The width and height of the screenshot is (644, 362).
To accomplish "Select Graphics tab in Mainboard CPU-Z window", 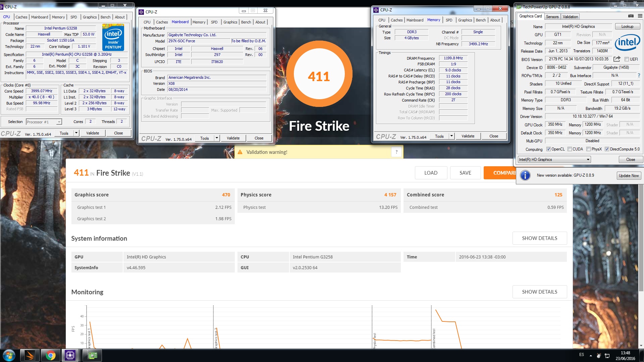I will [230, 22].
